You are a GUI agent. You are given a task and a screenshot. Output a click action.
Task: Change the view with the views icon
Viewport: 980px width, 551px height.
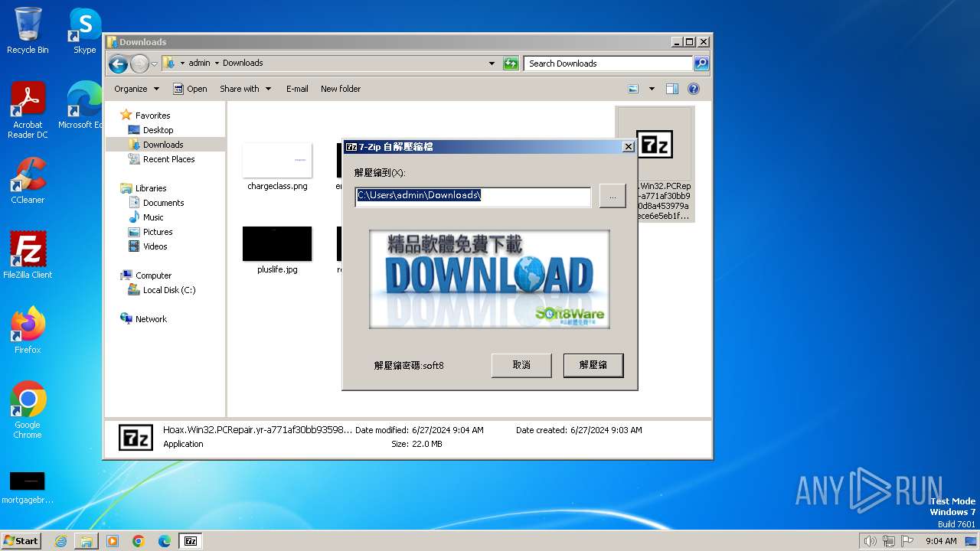[x=633, y=89]
